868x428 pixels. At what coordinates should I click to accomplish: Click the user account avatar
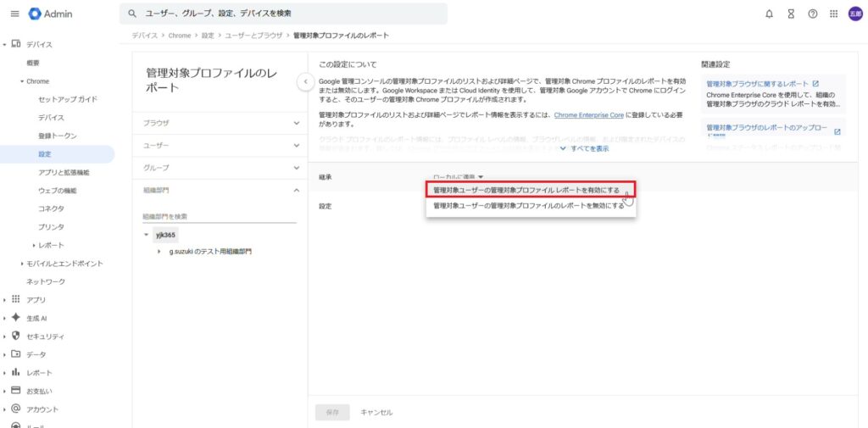854,14
